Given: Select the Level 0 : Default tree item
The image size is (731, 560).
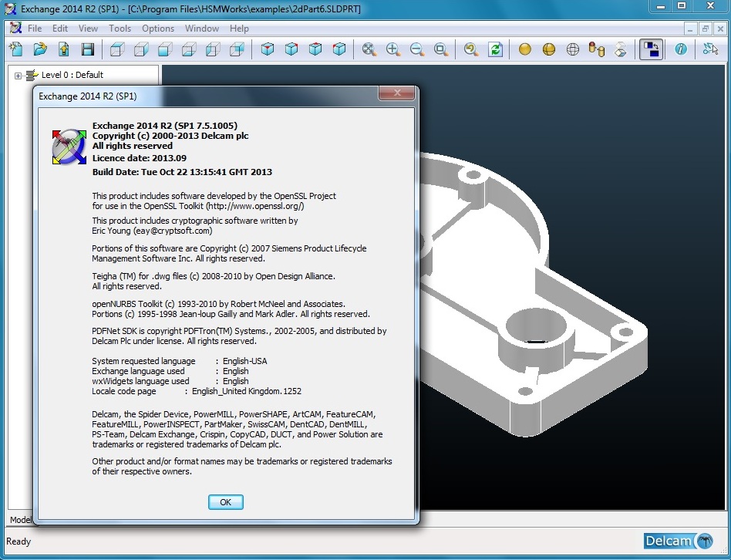Looking at the screenshot, I should coord(72,76).
